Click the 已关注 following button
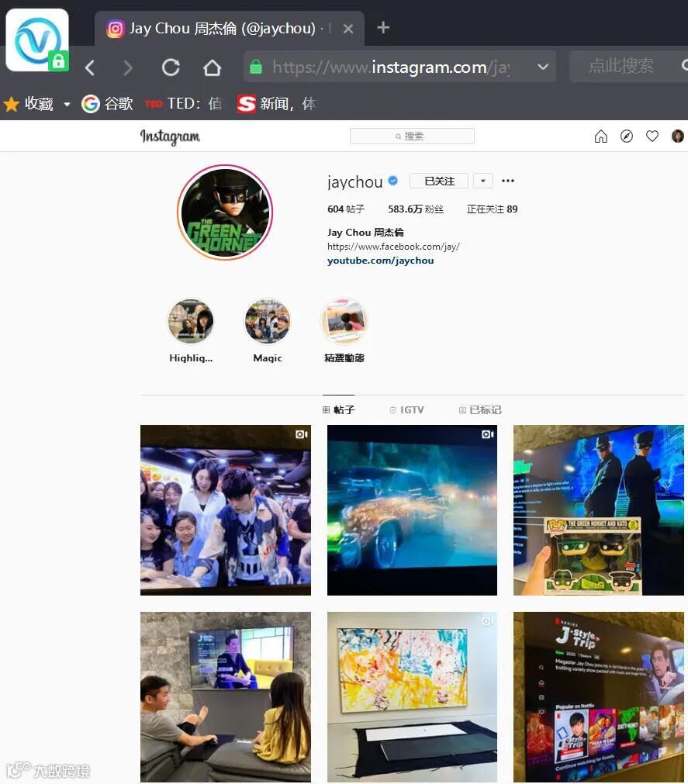This screenshot has height=784, width=688. [439, 181]
